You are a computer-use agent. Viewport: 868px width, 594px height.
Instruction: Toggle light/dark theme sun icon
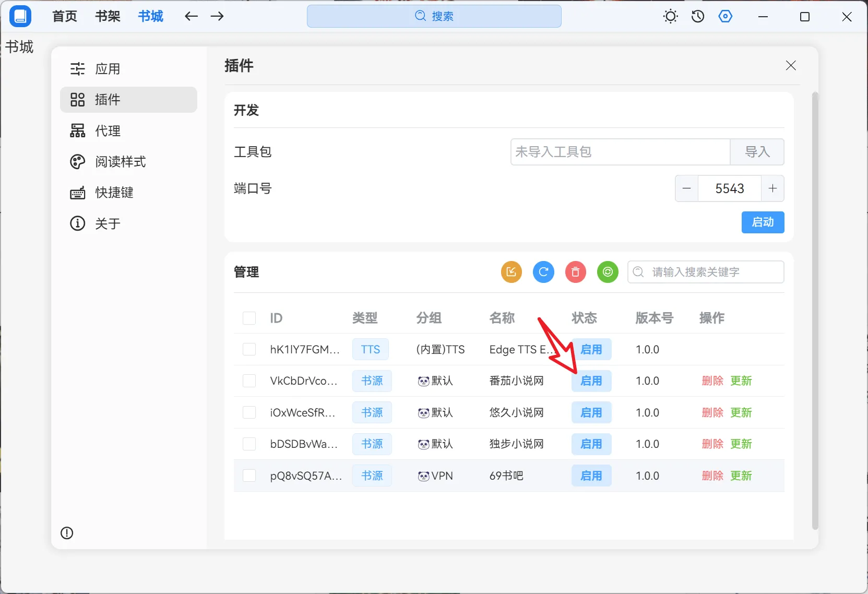point(671,16)
